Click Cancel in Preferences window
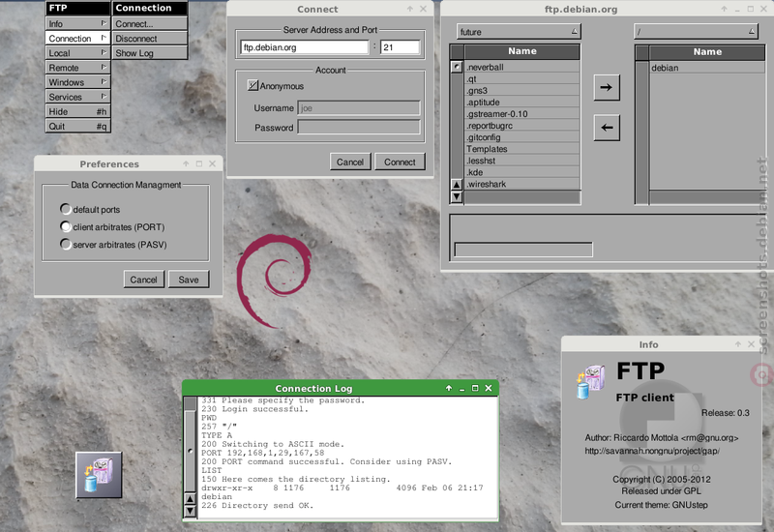774x532 pixels. click(143, 280)
